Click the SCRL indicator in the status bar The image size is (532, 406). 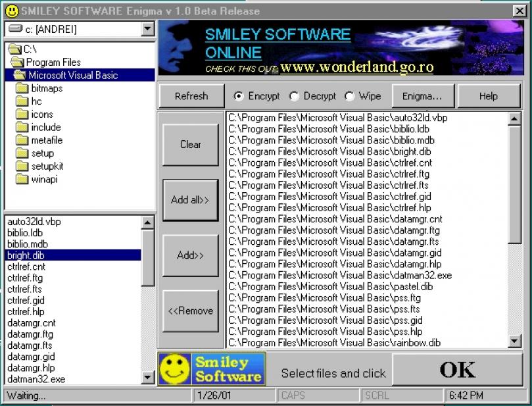click(x=402, y=395)
